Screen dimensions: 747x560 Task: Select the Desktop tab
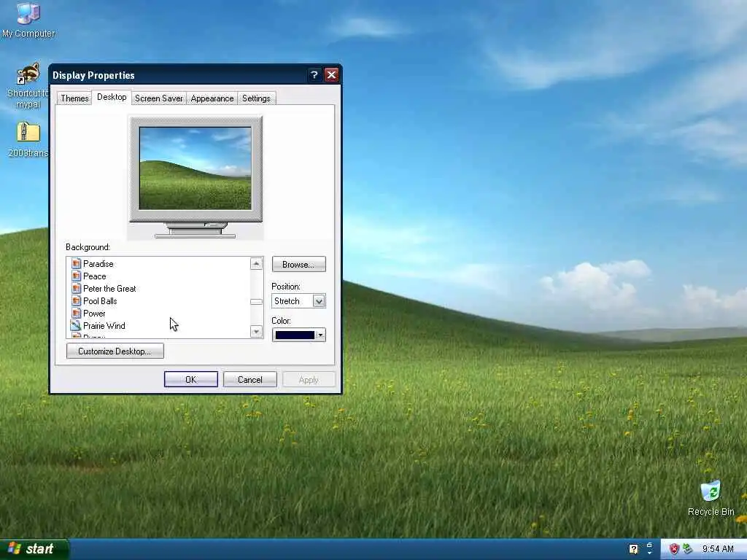[112, 97]
